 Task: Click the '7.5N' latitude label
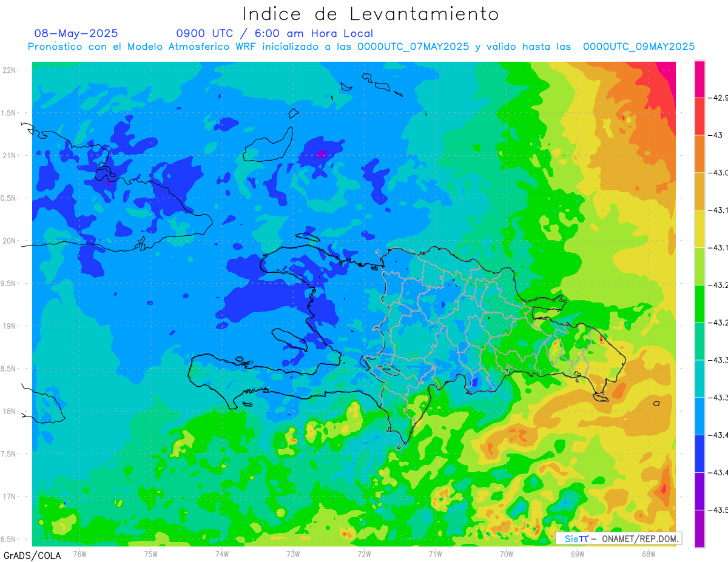coord(9,454)
